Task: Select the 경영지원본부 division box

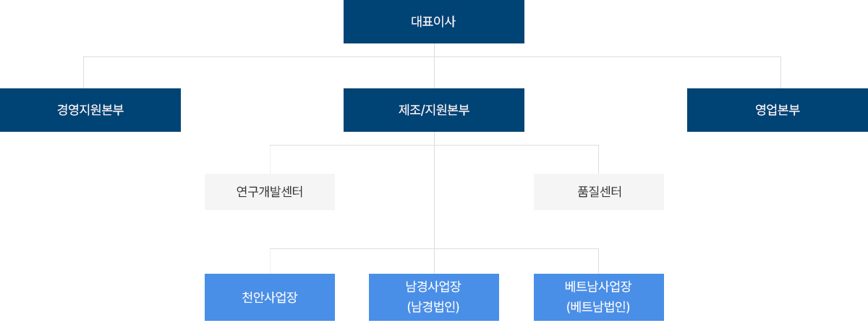Action: [90, 110]
